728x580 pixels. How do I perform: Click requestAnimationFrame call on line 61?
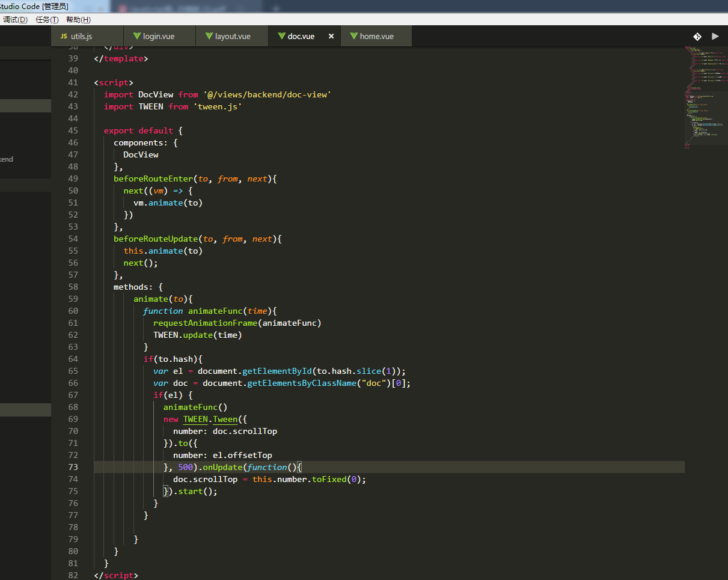click(x=237, y=323)
